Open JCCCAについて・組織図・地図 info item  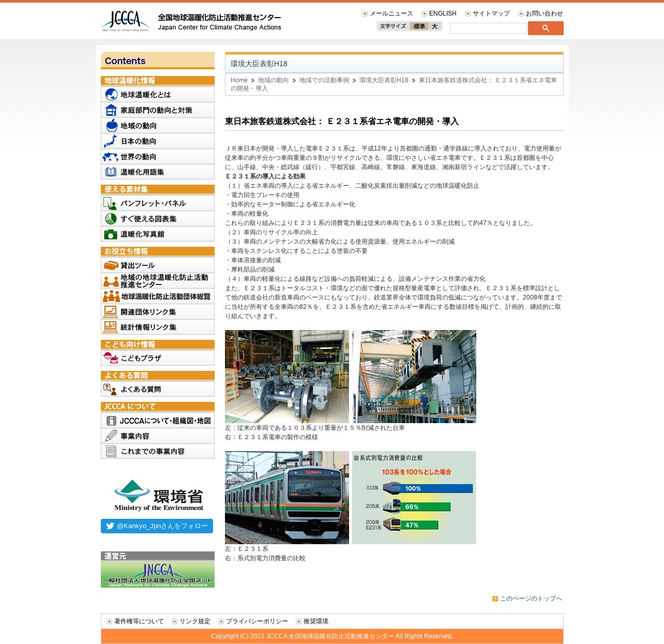pyautogui.click(x=158, y=421)
